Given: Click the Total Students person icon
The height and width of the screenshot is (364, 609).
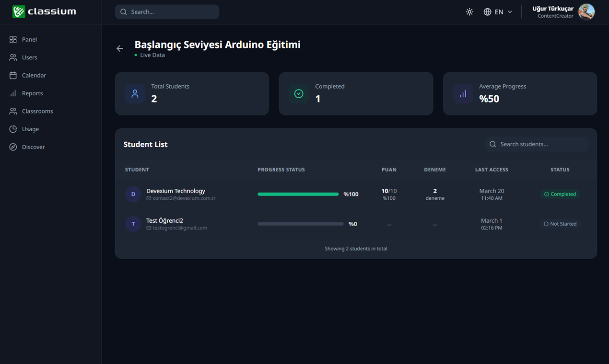Looking at the screenshot, I should [x=135, y=94].
